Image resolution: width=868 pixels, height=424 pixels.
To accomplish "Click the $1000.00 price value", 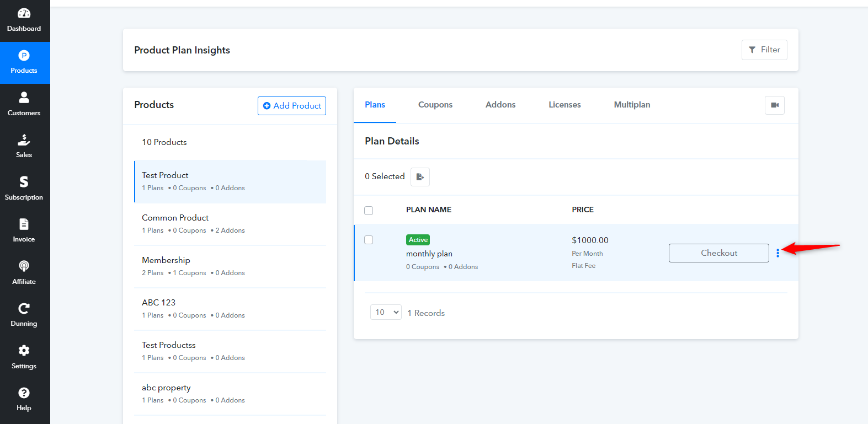I will 590,240.
